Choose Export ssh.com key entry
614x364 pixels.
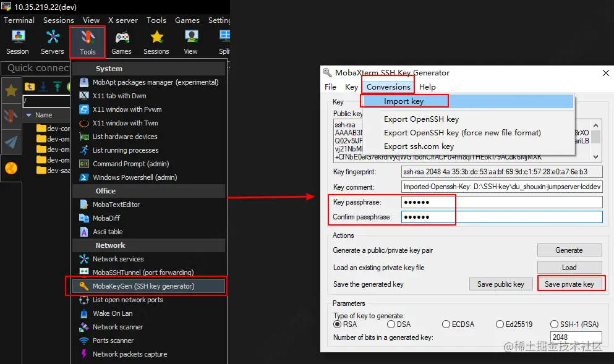468,146
